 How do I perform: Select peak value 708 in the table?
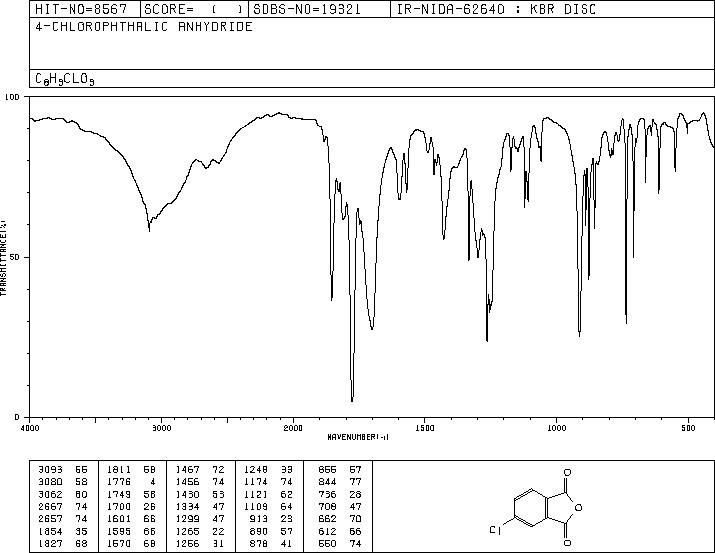tap(327, 506)
